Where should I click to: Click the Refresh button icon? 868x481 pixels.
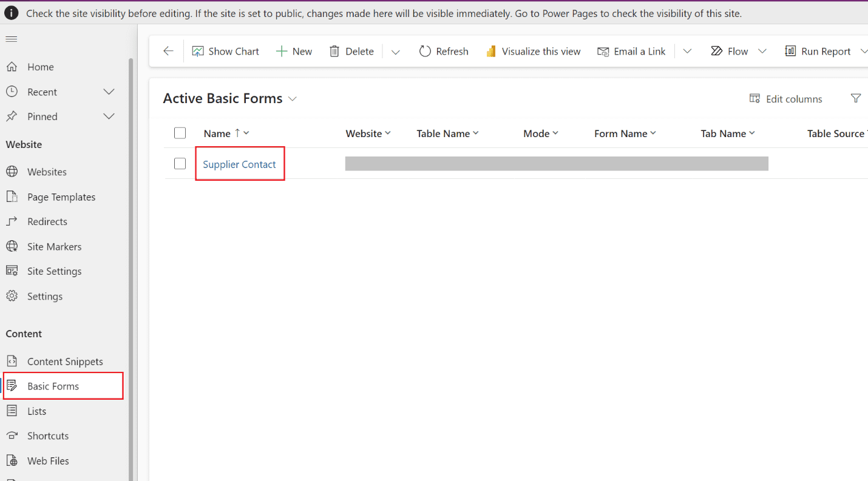pyautogui.click(x=426, y=52)
